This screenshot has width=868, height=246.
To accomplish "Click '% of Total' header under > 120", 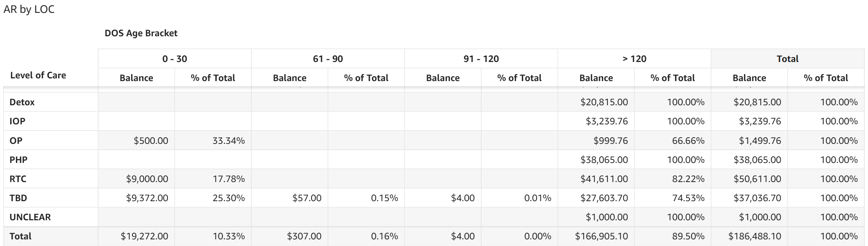I will click(x=672, y=78).
